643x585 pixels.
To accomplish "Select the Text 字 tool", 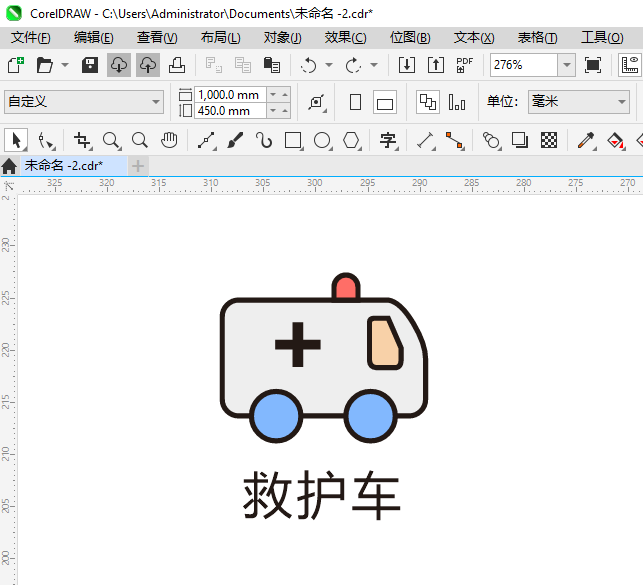I will (388, 141).
